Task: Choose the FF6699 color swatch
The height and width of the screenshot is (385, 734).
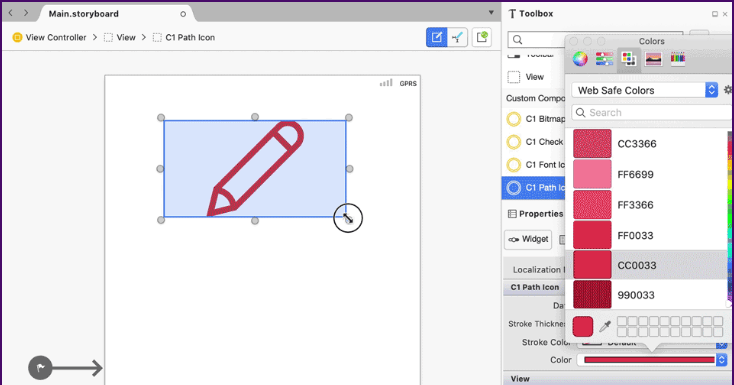Action: [x=592, y=174]
